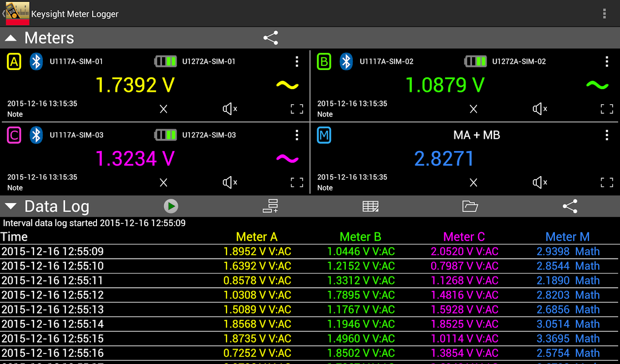Toggle the mute speaker on Meter C

pos(229,182)
